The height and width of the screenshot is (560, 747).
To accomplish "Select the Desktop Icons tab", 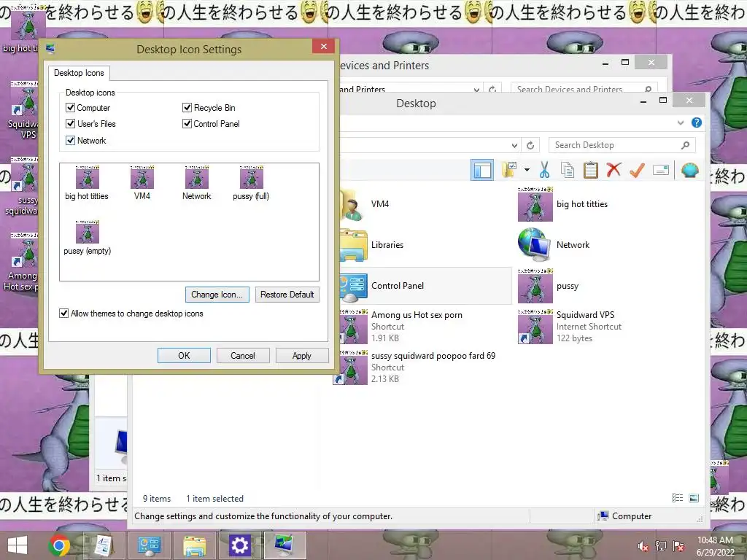I will 79,73.
